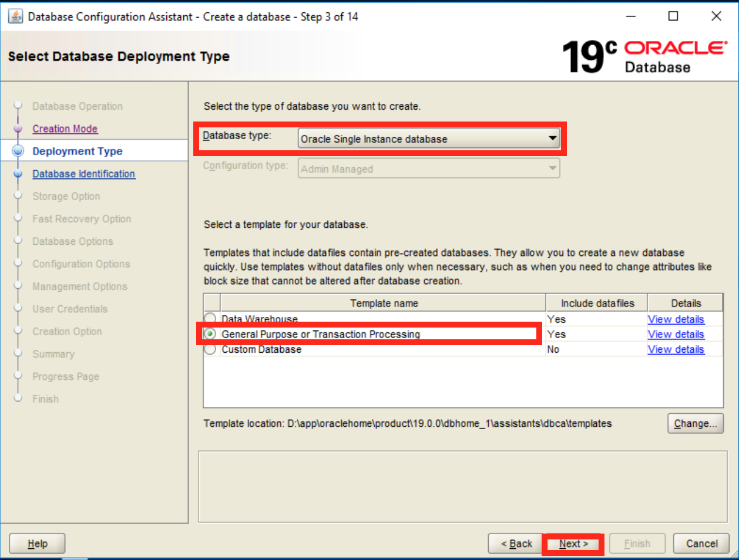The width and height of the screenshot is (739, 560).
Task: Click the Details column header
Action: coord(686,303)
